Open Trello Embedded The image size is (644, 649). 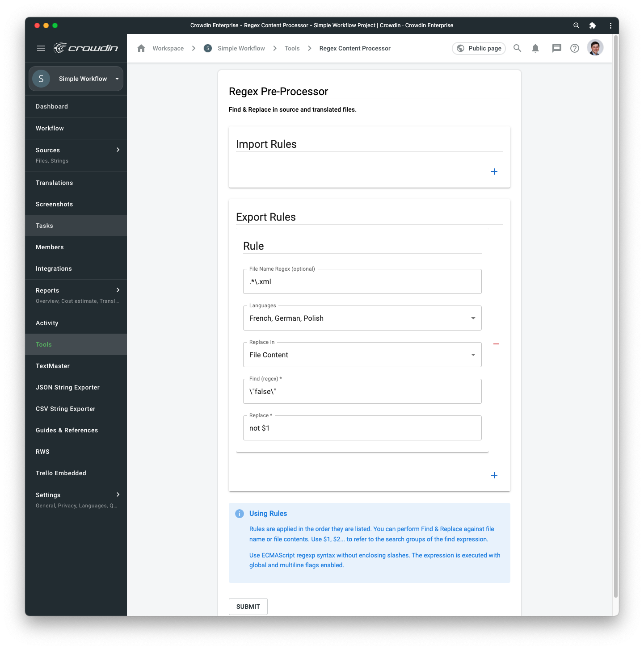click(x=76, y=473)
